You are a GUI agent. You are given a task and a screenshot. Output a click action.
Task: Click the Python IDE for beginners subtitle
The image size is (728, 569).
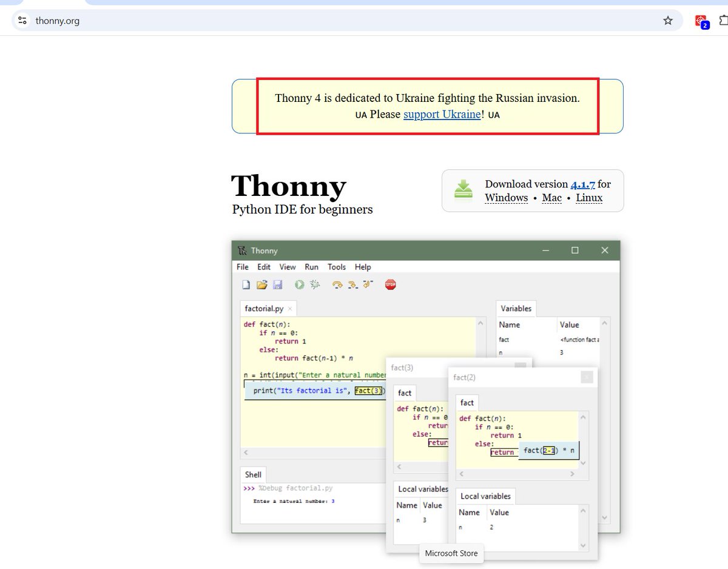(x=303, y=210)
